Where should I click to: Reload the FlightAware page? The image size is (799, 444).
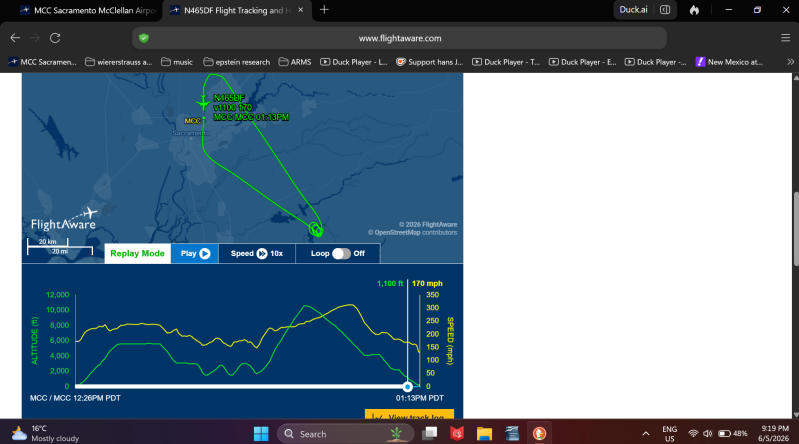55,38
